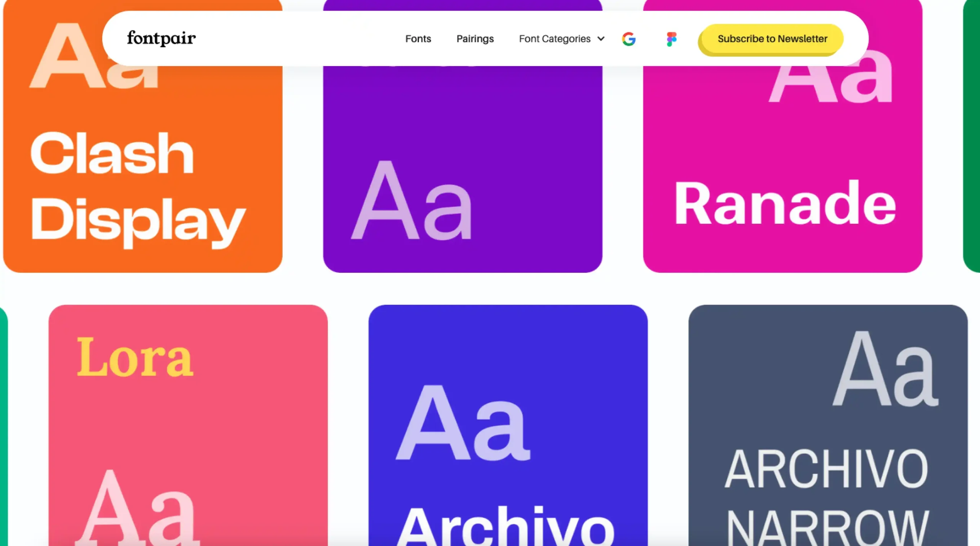
Task: Expand the Font Categories dropdown
Action: click(x=562, y=39)
